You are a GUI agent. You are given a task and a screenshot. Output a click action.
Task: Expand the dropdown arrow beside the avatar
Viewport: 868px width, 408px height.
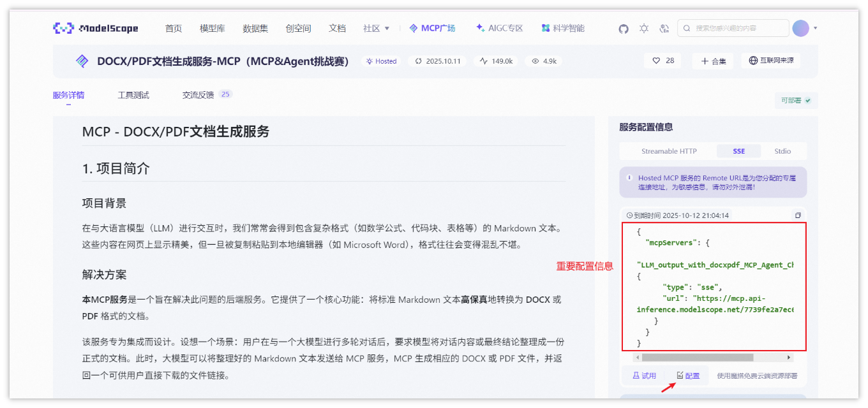coord(816,29)
